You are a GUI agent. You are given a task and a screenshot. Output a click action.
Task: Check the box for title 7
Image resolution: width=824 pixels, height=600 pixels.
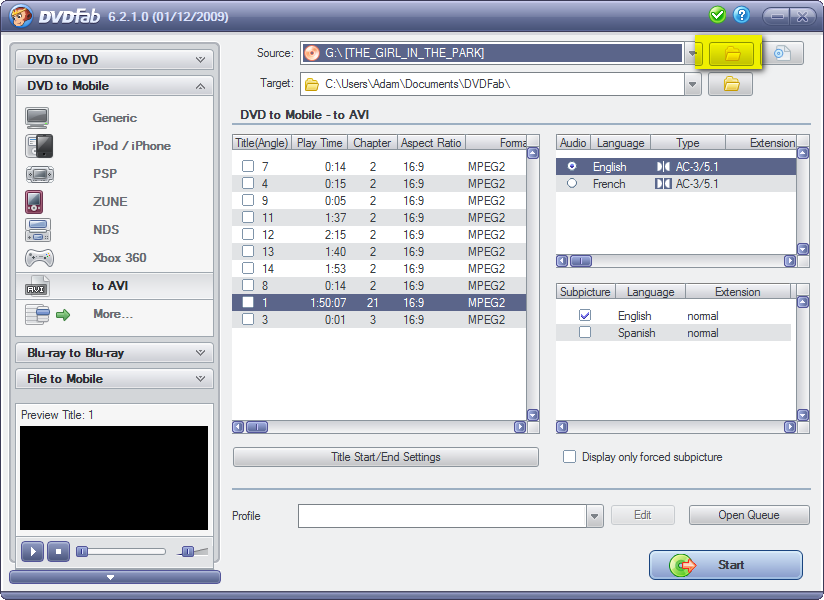248,166
